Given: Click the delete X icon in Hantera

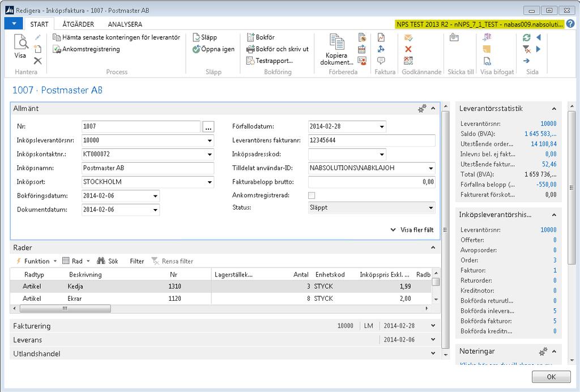Looking at the screenshot, I should point(38,61).
